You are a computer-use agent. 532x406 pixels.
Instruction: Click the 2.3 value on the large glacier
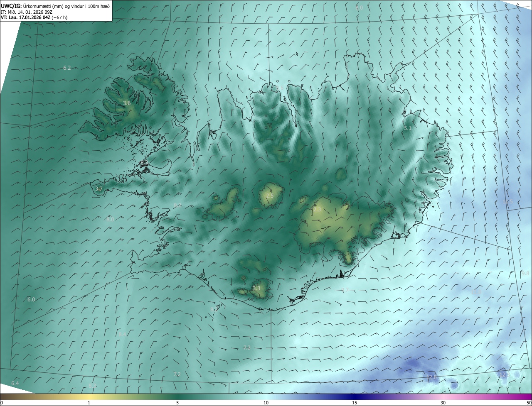317,210
